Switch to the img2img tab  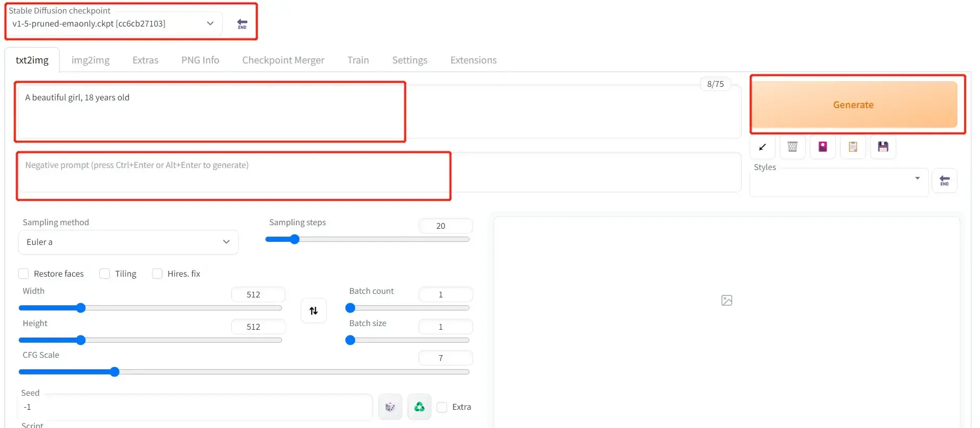pos(91,60)
